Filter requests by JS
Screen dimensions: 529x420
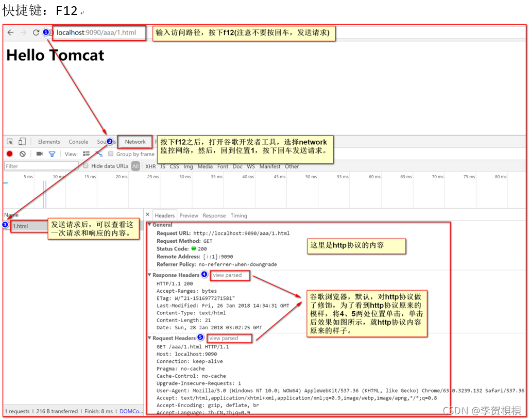coord(163,166)
